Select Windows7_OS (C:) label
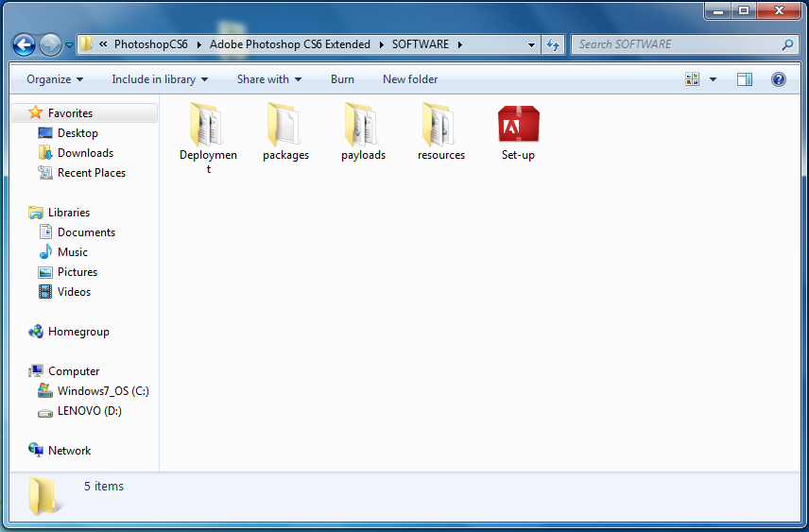The height and width of the screenshot is (532, 809). 103,391
